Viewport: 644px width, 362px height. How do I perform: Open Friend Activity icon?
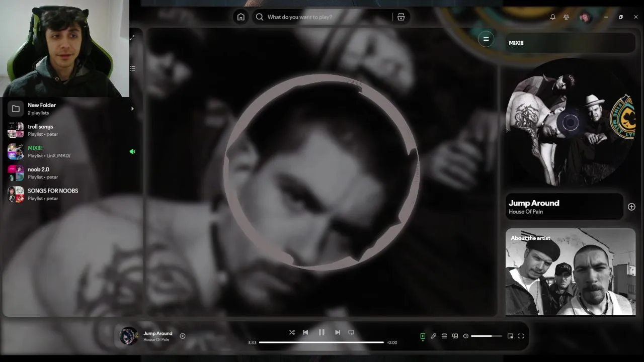[566, 17]
